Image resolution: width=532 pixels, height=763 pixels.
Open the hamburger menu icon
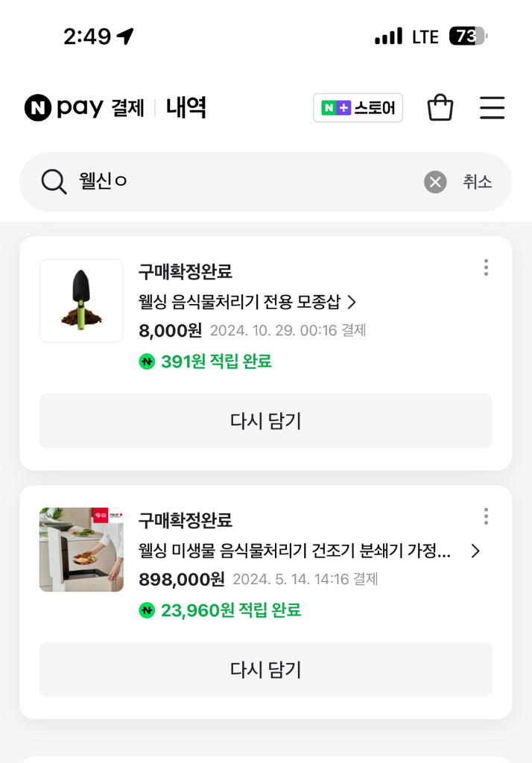pos(492,107)
